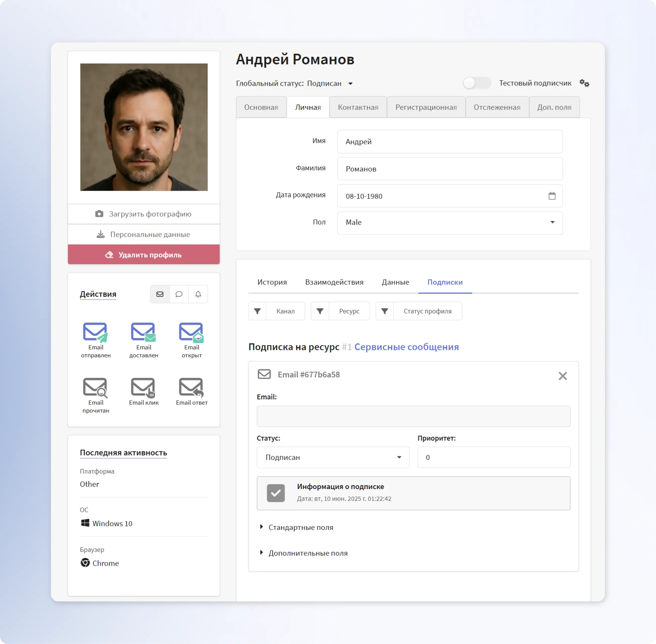Open calendar picker in Дата рождения field

[x=552, y=196]
